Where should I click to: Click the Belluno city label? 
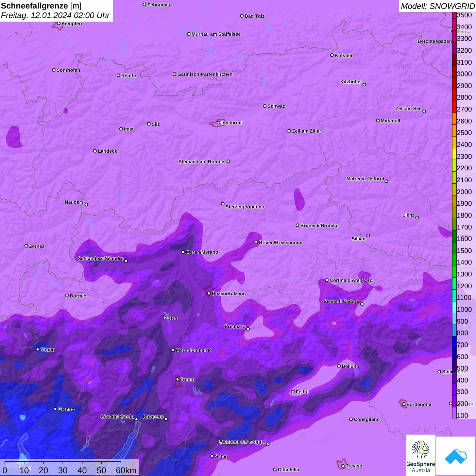click(351, 366)
